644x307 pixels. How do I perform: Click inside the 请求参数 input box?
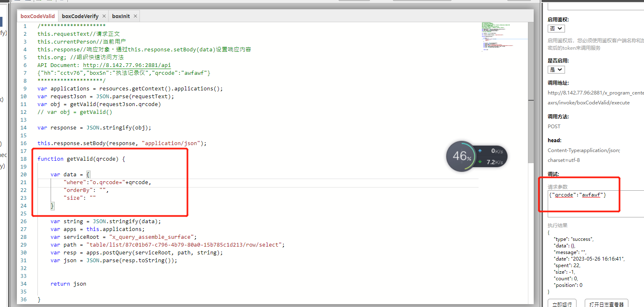point(596,203)
